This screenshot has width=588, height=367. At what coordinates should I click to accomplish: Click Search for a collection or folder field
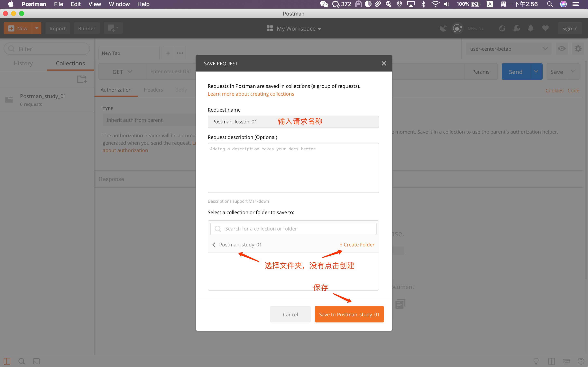point(293,229)
